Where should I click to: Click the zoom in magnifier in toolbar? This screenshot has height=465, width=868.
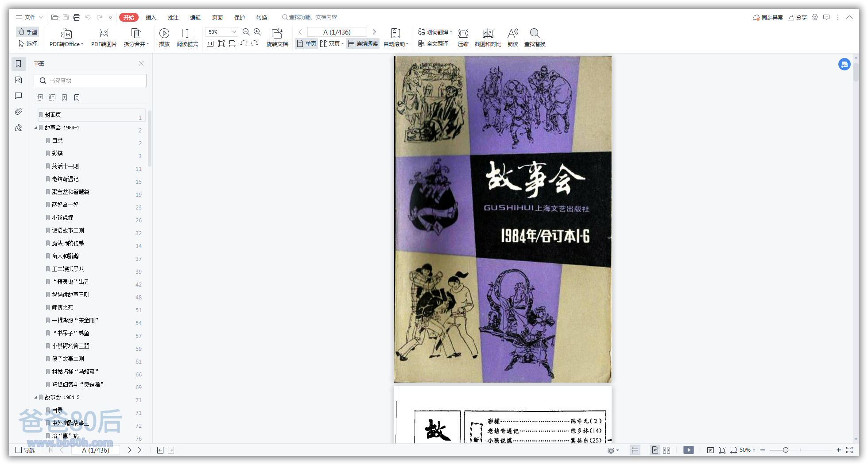point(257,32)
